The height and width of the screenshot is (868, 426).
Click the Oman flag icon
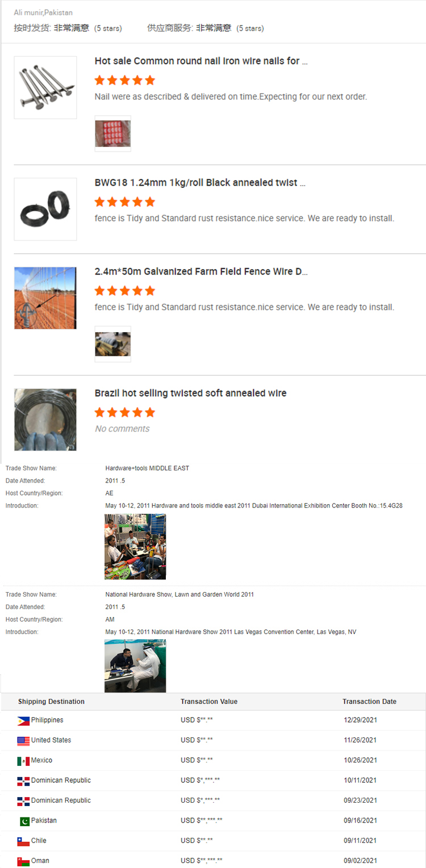pyautogui.click(x=23, y=861)
